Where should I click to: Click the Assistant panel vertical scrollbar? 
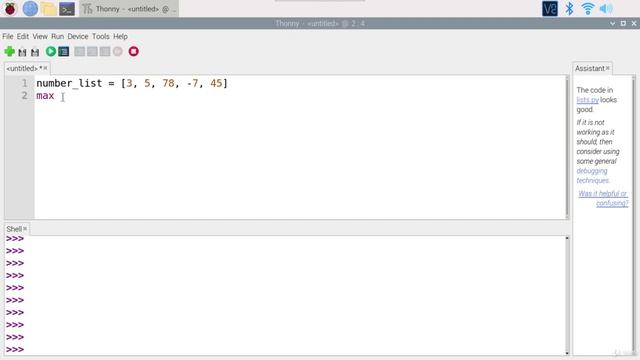pyautogui.click(x=634, y=214)
